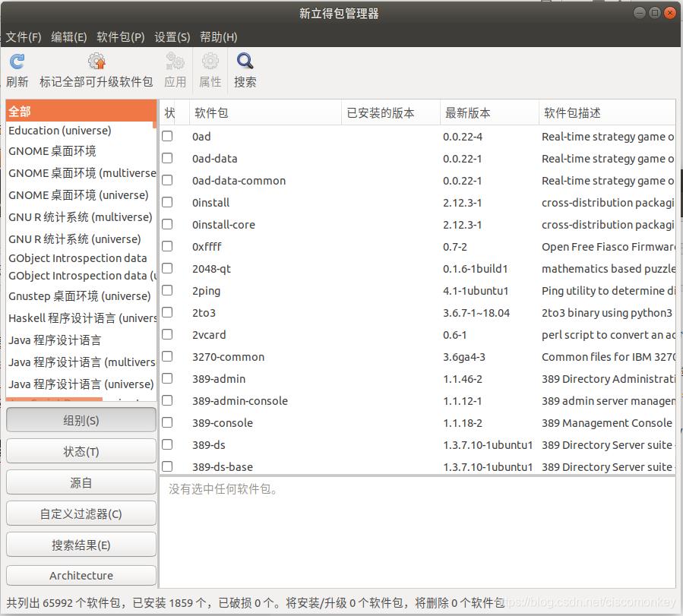The image size is (683, 616).
Task: Toggle status checkbox for 0ad package
Action: coord(167,136)
